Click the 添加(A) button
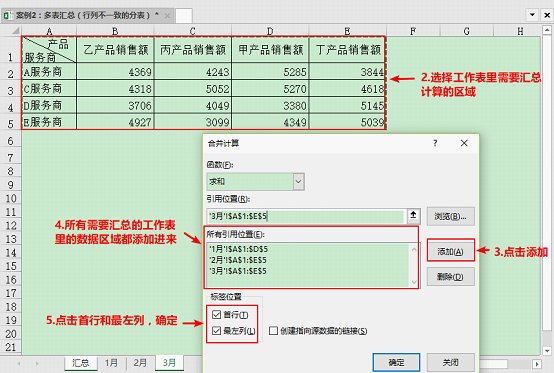This screenshot has width=554, height=373. [x=450, y=251]
